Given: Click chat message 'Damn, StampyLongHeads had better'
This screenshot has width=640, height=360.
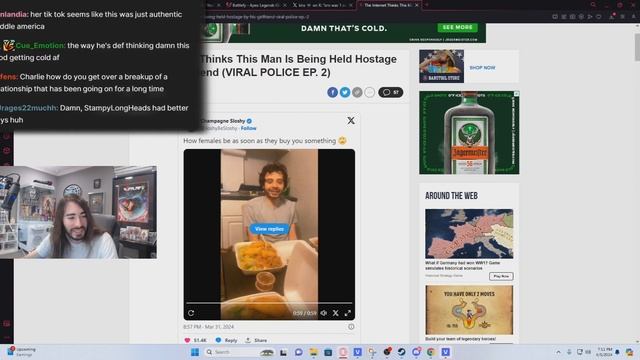Looking at the screenshot, I should point(124,108).
